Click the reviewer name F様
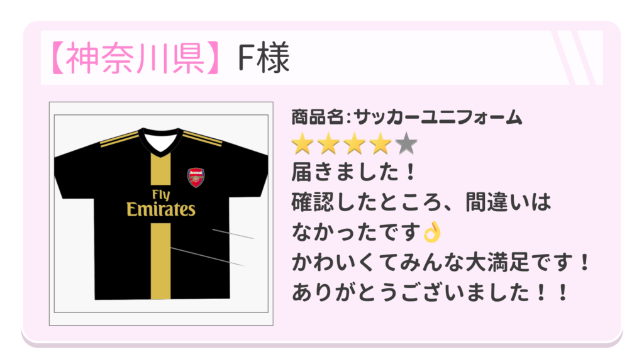This screenshot has width=644, height=362. coord(264,58)
